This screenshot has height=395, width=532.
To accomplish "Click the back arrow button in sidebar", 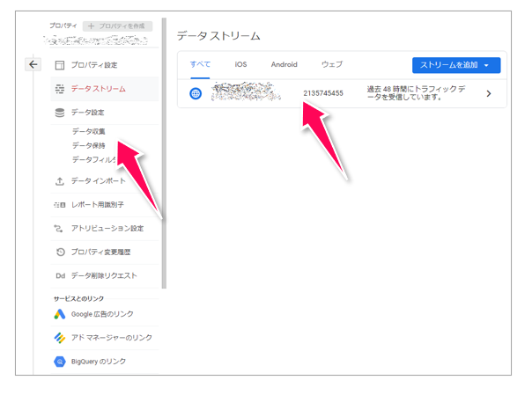I will pyautogui.click(x=33, y=64).
